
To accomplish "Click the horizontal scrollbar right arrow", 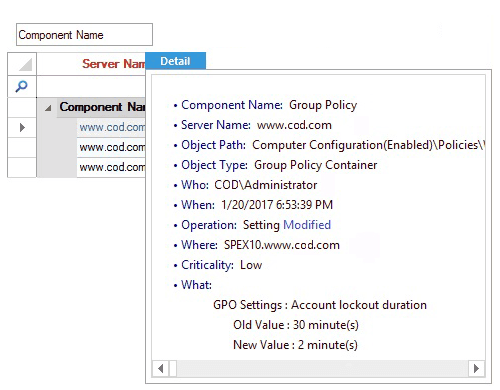I will (476, 368).
